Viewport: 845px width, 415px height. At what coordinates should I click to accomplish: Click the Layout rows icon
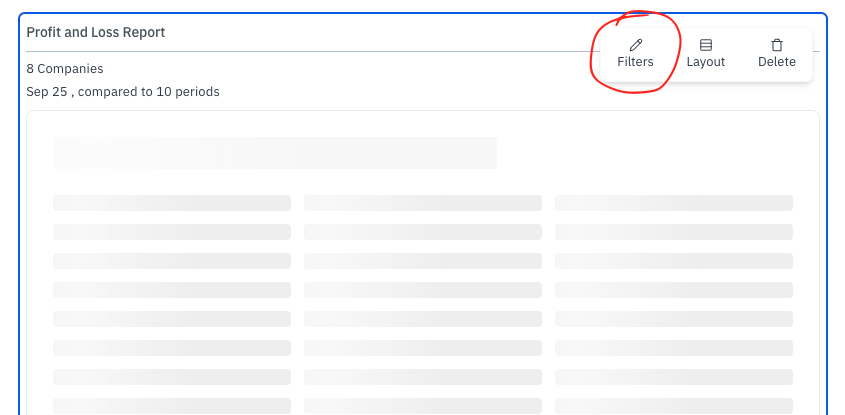tap(705, 45)
